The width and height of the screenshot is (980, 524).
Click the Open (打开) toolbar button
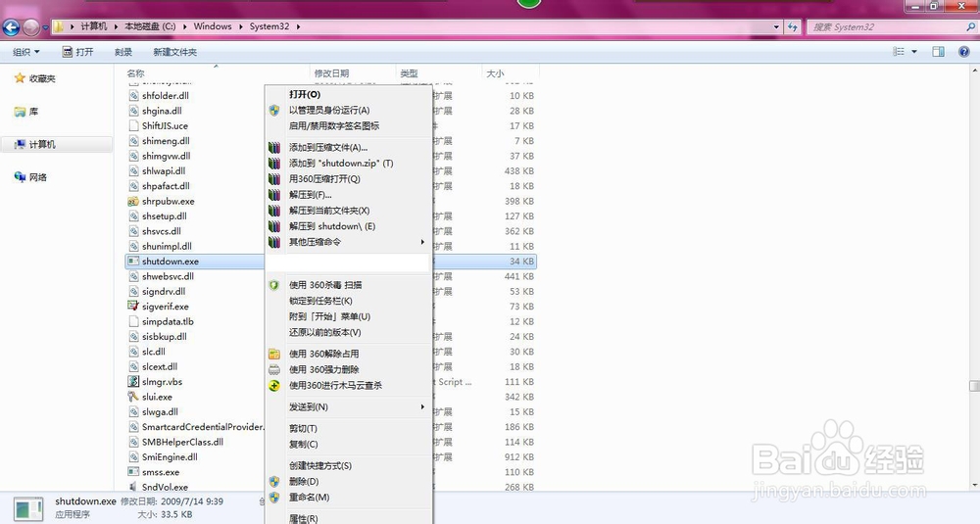pos(77,52)
